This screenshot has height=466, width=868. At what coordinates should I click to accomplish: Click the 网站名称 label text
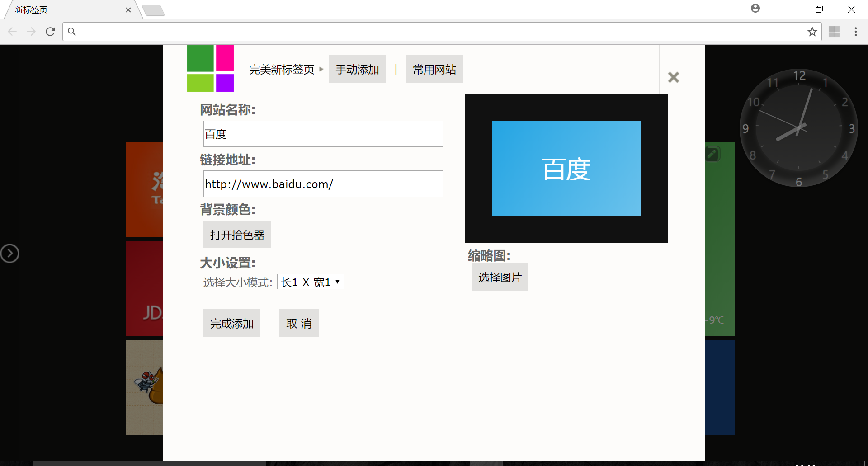(x=228, y=110)
